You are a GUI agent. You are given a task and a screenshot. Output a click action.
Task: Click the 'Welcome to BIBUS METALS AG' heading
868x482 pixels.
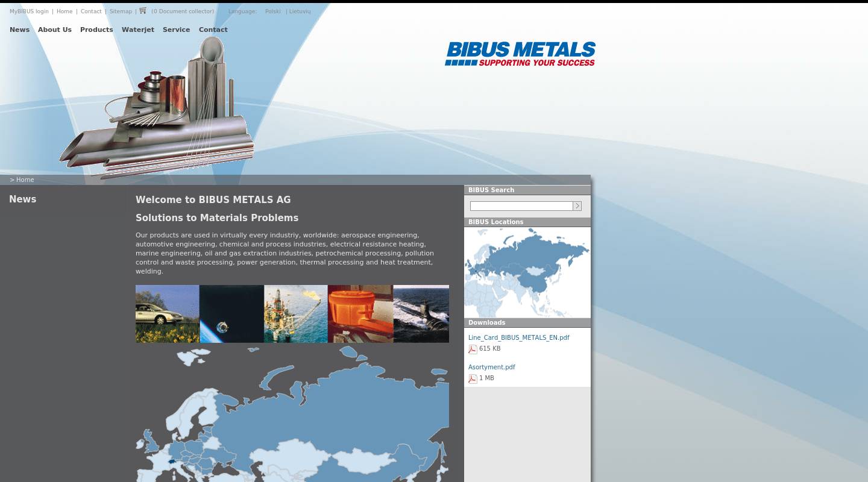(x=213, y=200)
